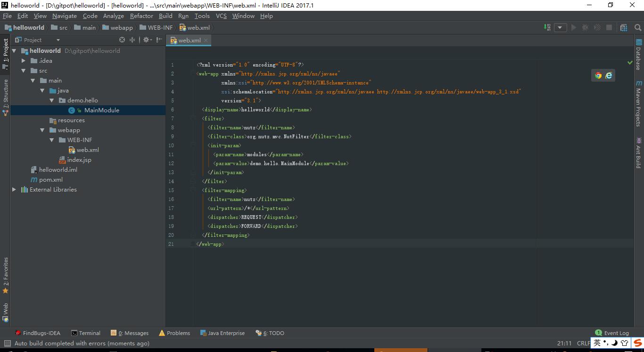This screenshot has width=644, height=352.
Task: Click the green inspection status checkmark
Action: coord(630,62)
